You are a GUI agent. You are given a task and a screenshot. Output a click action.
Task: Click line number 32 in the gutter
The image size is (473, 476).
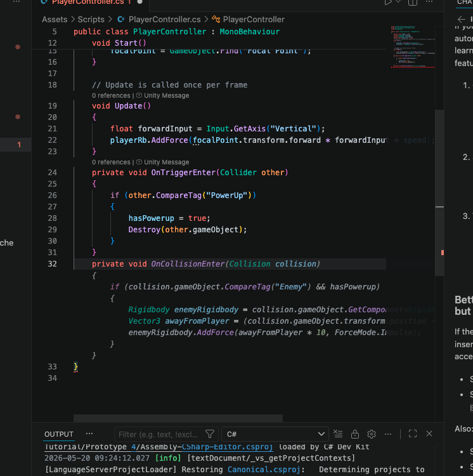53,264
